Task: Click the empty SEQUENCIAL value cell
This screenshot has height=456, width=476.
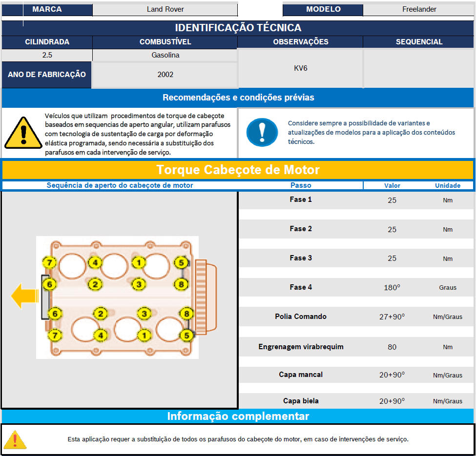Action: click(x=418, y=68)
